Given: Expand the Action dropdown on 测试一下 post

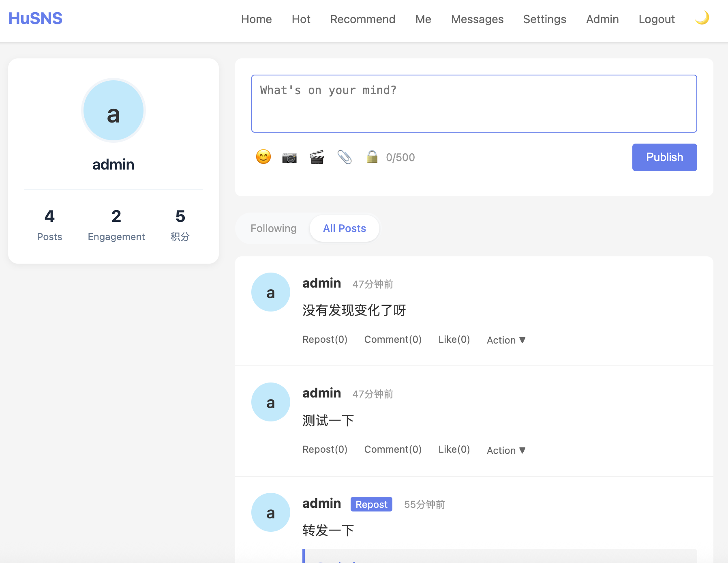Looking at the screenshot, I should 506,450.
